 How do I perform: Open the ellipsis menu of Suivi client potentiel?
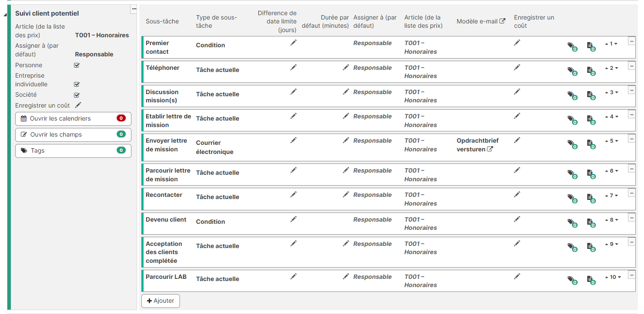(134, 9)
